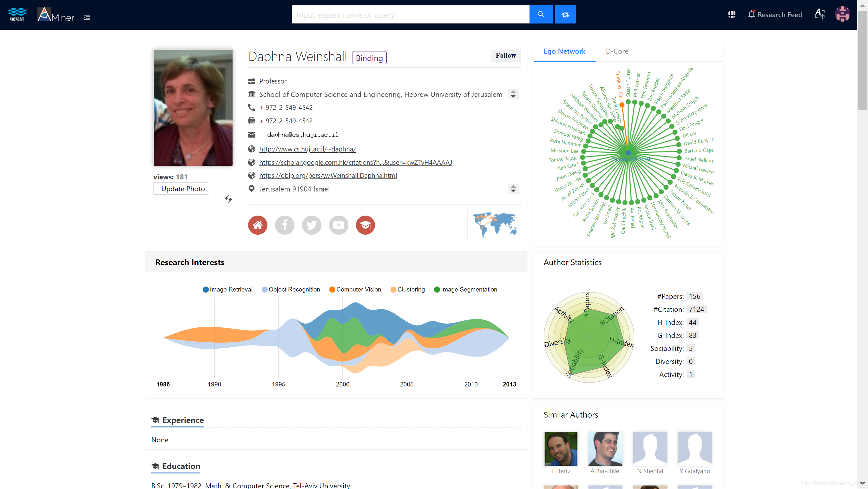Toggle Image Retrieval legend series

(227, 289)
